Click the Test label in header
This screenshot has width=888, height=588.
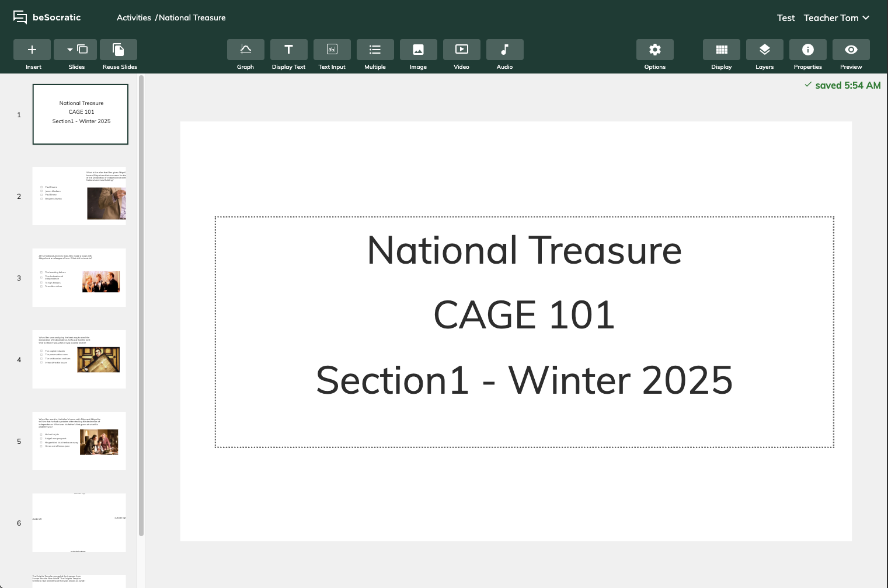click(786, 17)
